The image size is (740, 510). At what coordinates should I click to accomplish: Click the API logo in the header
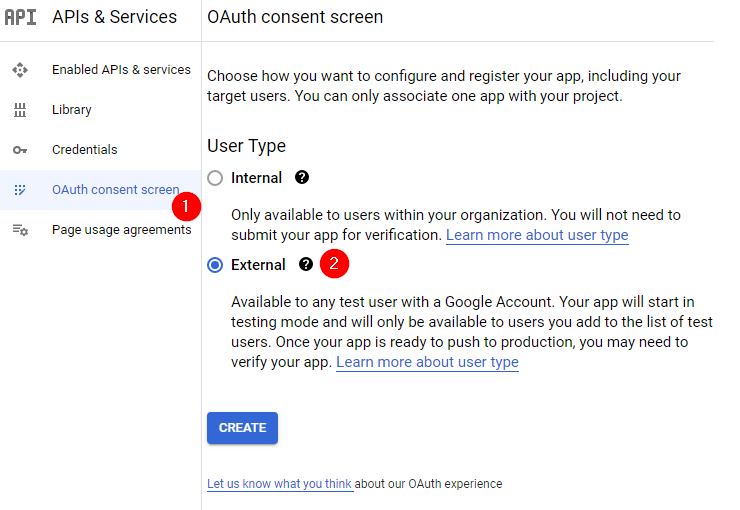[x=20, y=17]
